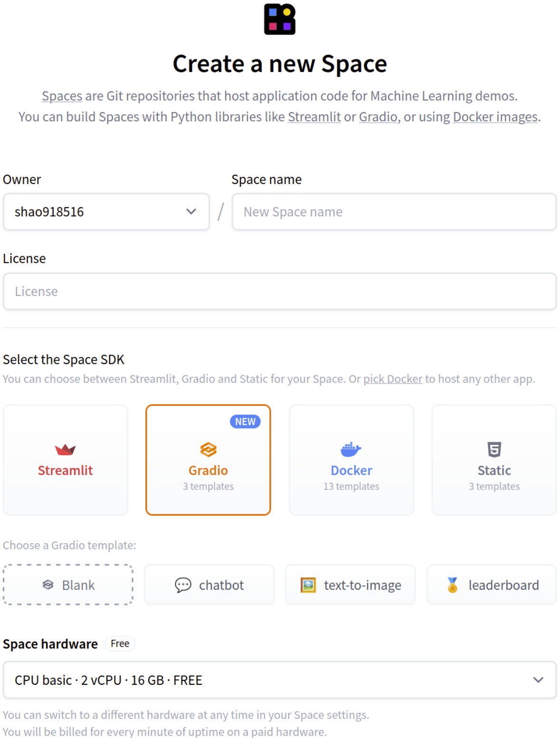Choose Static as the Space SDK

[494, 460]
